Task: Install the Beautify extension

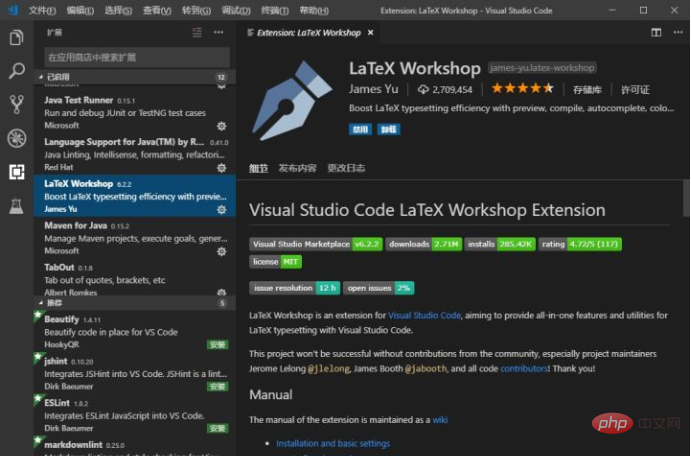Action: (x=217, y=344)
